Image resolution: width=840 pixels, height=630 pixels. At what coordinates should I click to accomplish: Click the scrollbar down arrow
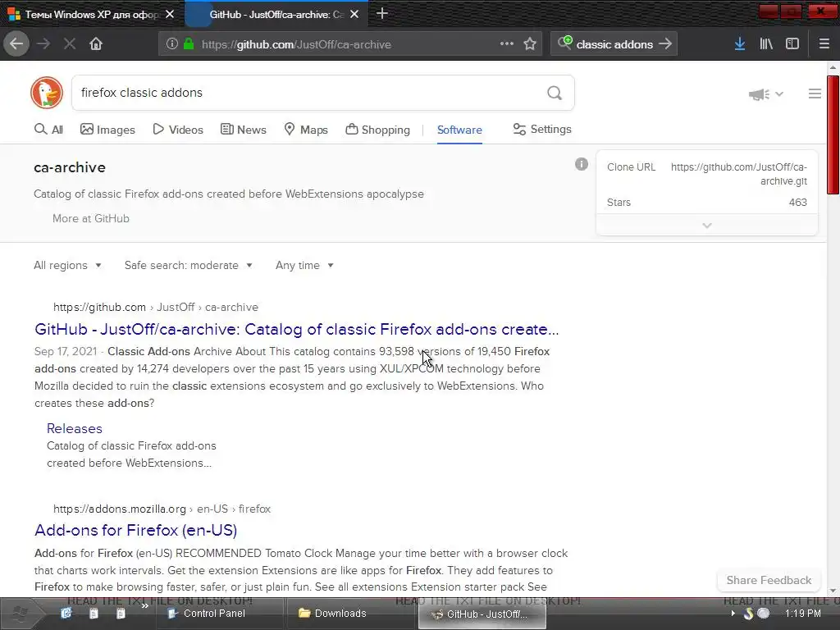pos(833,591)
